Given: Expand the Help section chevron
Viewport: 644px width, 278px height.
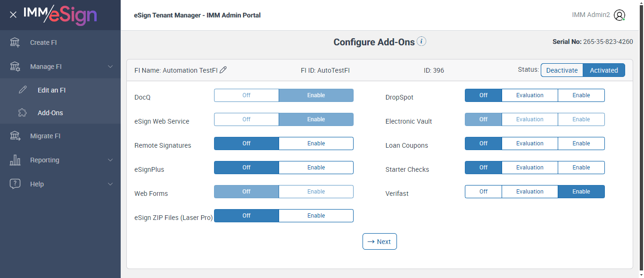Looking at the screenshot, I should click(x=110, y=184).
